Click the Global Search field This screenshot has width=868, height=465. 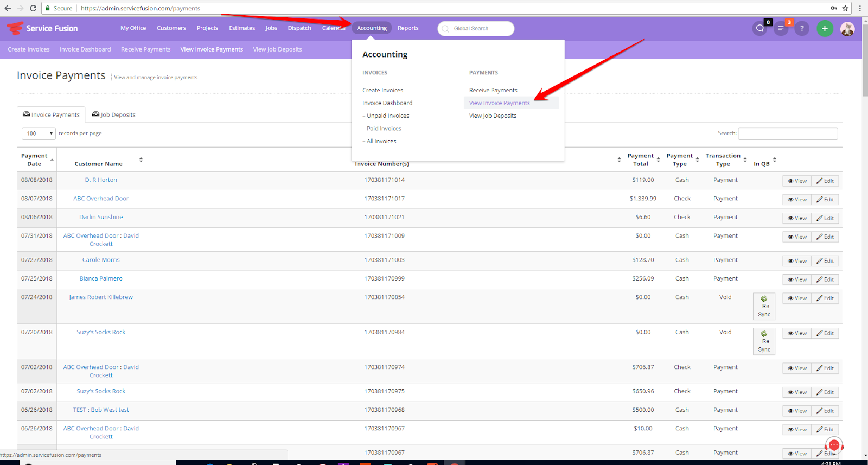(x=476, y=29)
